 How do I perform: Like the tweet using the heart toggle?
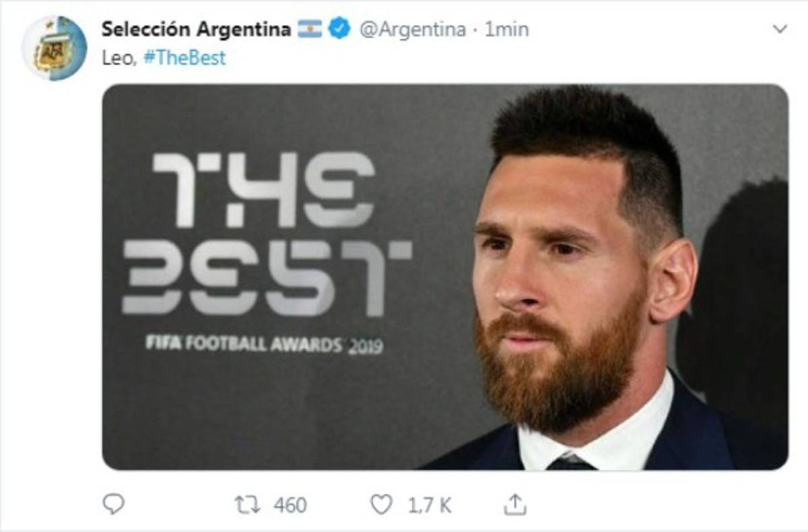tap(383, 502)
